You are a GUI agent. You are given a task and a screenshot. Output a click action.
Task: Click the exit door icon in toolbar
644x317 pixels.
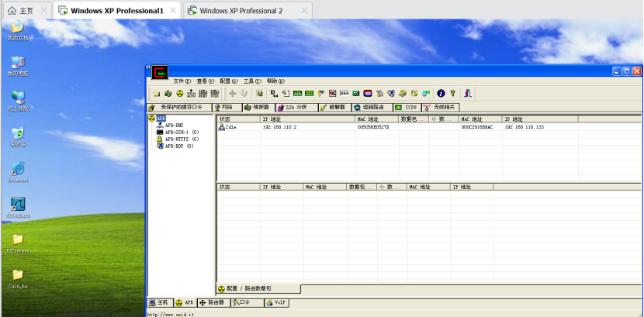(x=468, y=94)
